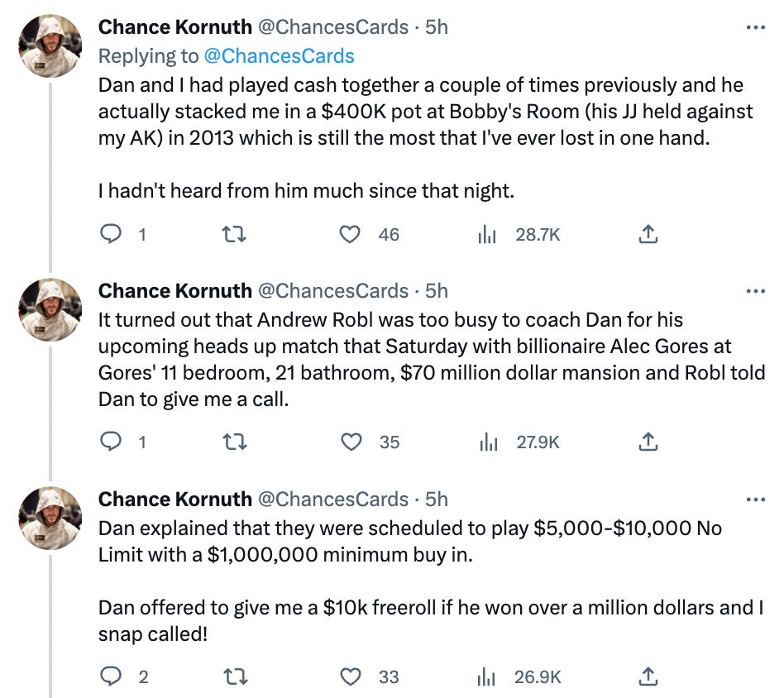Reply to the $10k freeroll tweet
Viewport: 784px width, 698px height.
111,676
